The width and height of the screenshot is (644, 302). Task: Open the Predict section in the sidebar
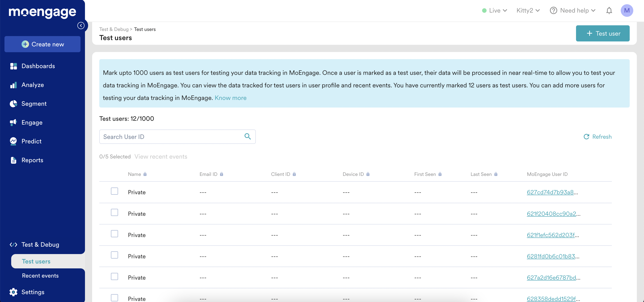coord(31,141)
